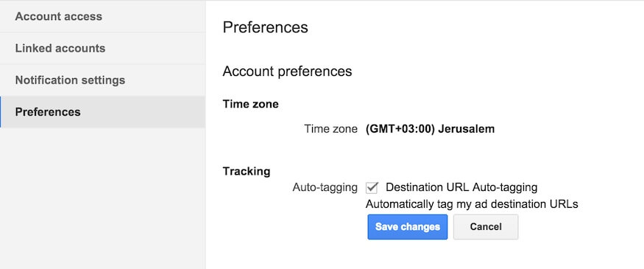Screen dimensions: 644x269
Task: Click the word Jerusalem in time zone
Action: (467, 129)
